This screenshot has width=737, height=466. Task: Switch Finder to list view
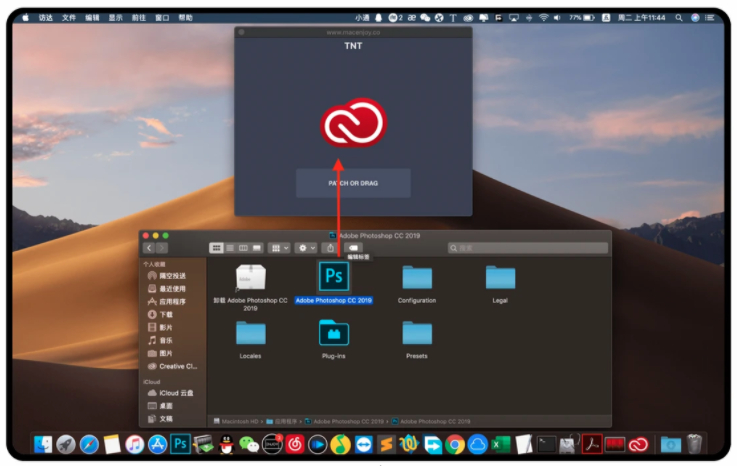[x=229, y=247]
